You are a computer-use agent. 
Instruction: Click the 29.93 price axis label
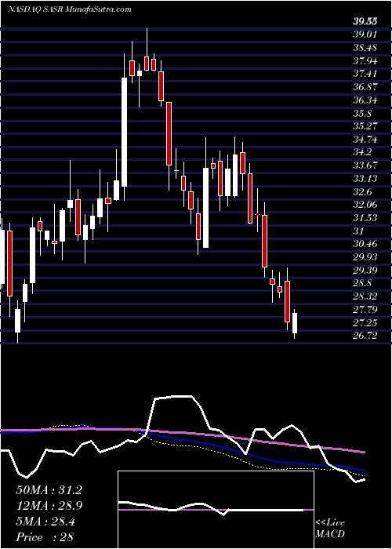pos(365,257)
